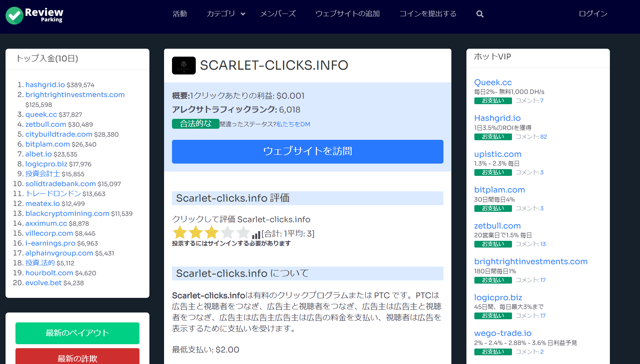Click the 最低支払い: $2.00 text

click(206, 350)
